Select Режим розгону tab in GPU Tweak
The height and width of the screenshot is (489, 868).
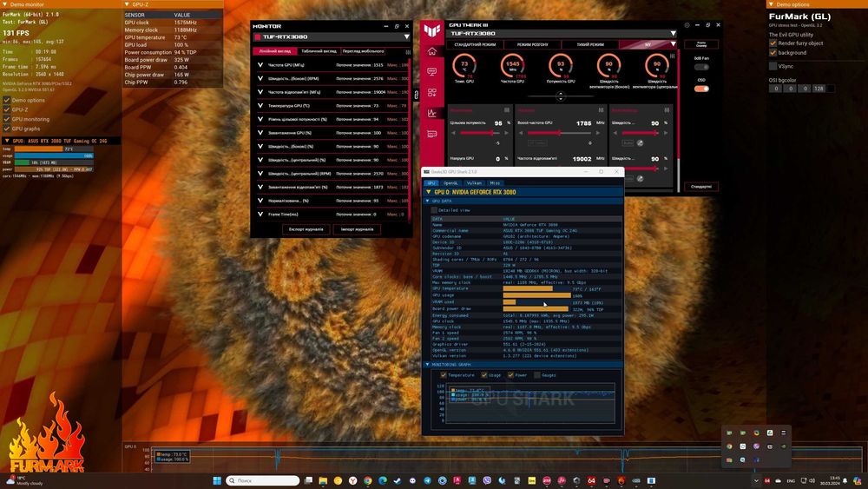coord(533,44)
